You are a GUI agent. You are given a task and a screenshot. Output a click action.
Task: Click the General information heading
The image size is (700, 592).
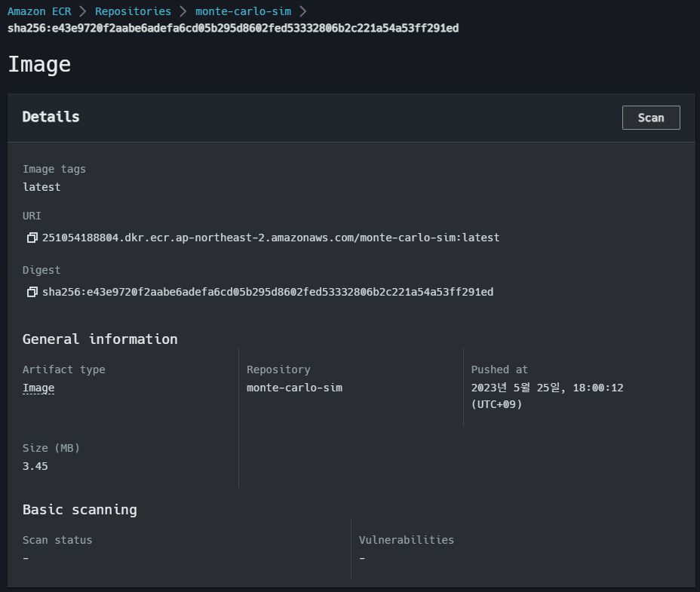click(x=100, y=339)
